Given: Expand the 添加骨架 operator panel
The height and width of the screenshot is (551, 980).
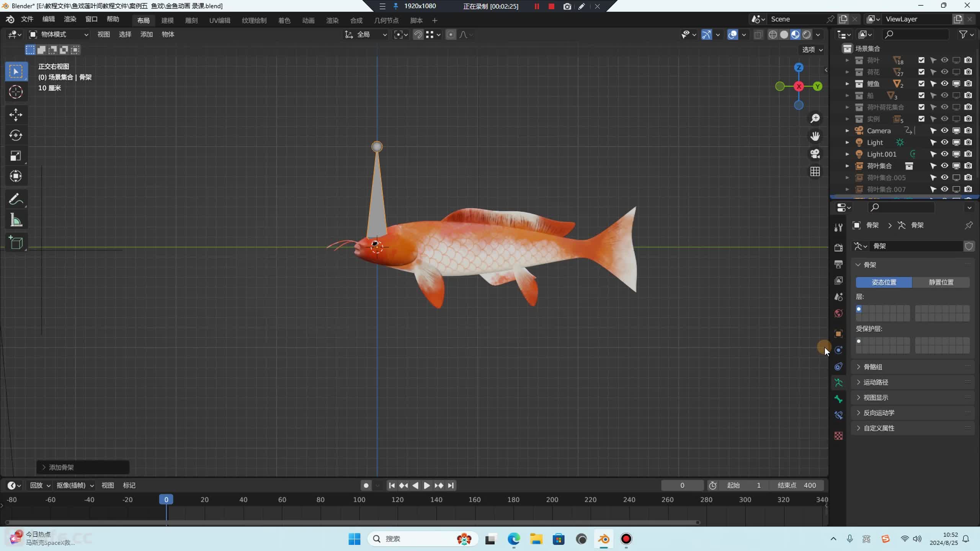Looking at the screenshot, I should tap(83, 467).
